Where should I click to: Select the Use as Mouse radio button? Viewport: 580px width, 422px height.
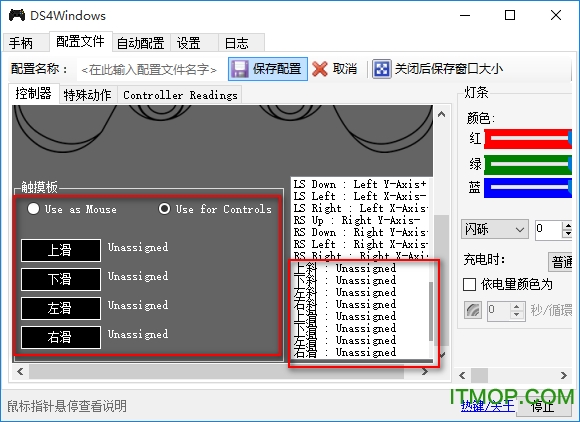(33, 209)
